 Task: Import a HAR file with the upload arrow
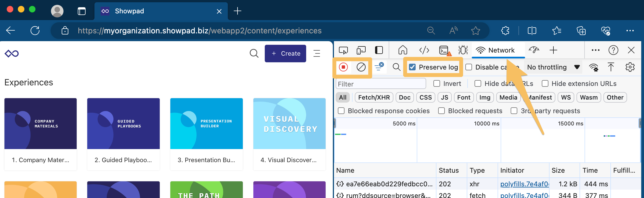[611, 67]
